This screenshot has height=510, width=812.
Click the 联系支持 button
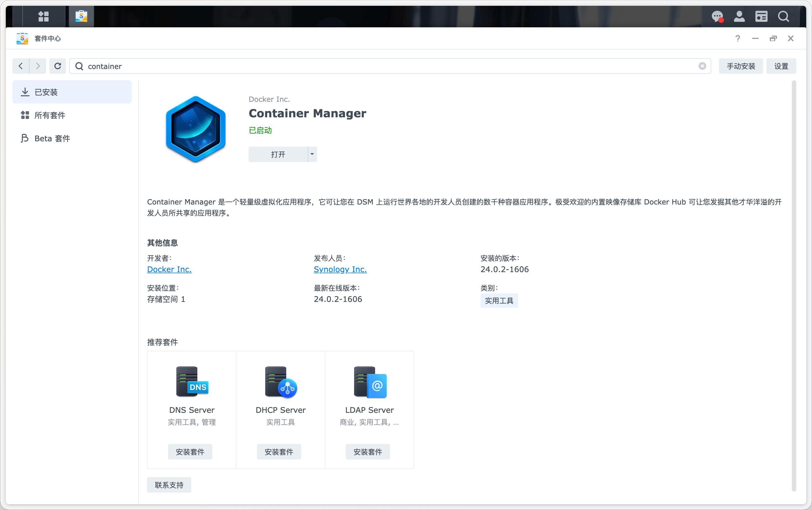pos(169,485)
